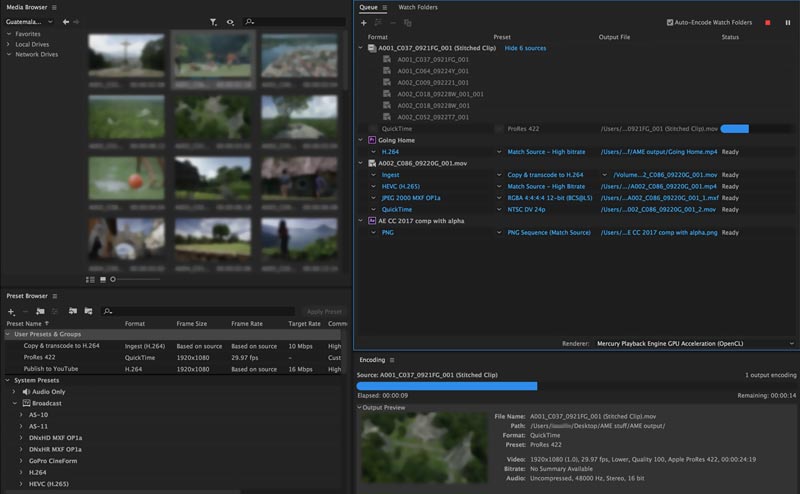Image resolution: width=800 pixels, height=494 pixels.
Task: Open the Guatemala location dropdown
Action: click(x=29, y=22)
